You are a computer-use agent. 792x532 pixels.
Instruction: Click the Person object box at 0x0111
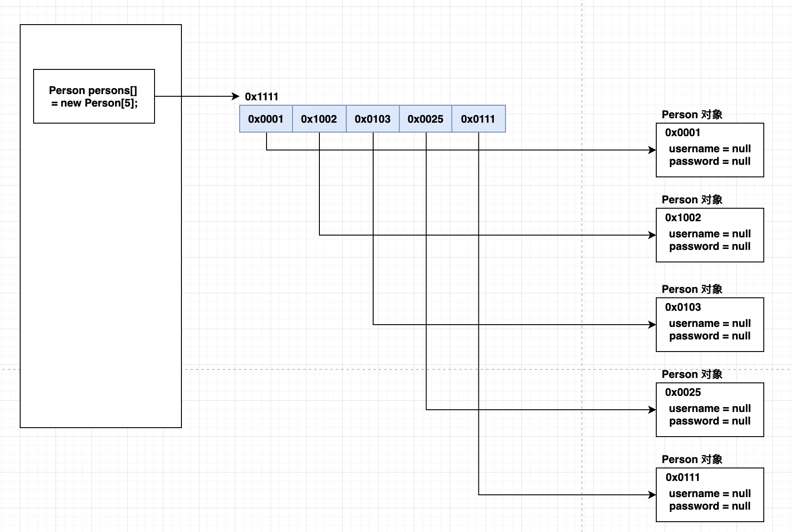[710, 495]
